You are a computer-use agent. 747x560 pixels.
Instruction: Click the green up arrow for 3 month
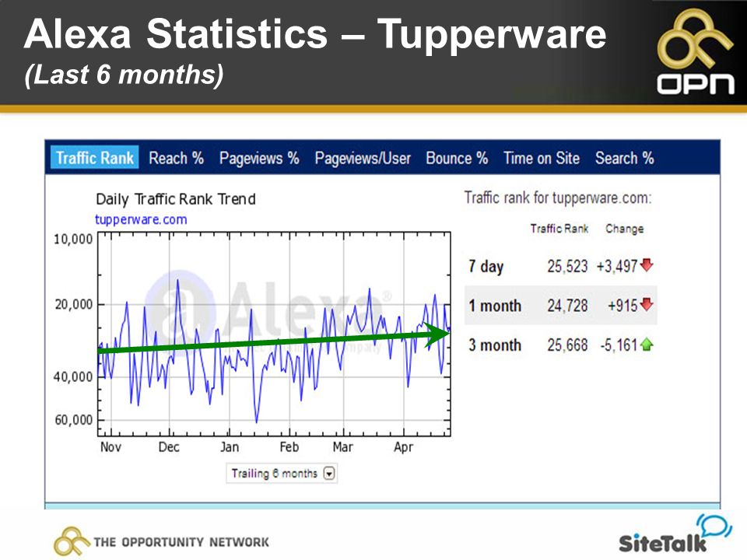click(x=647, y=344)
